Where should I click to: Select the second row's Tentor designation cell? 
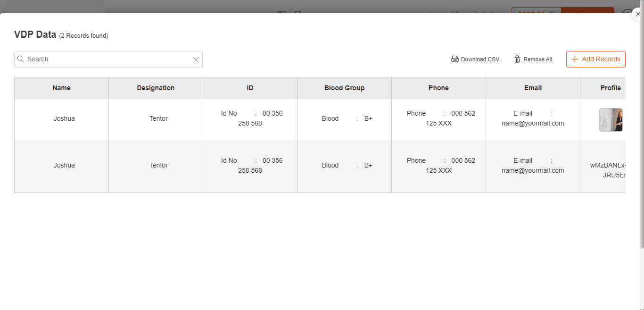tap(158, 165)
